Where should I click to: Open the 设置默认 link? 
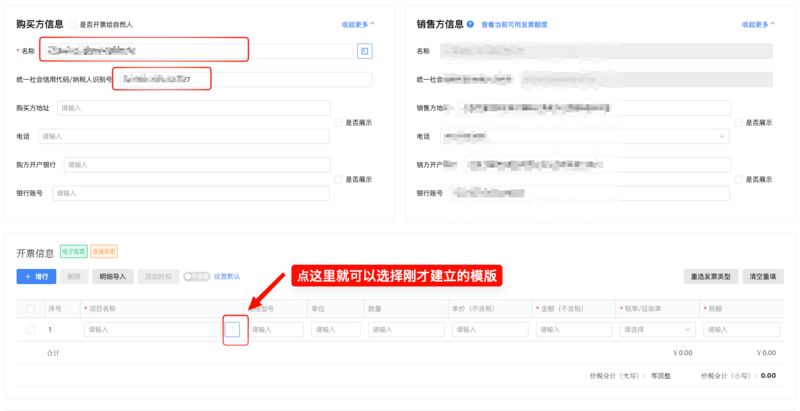[227, 276]
